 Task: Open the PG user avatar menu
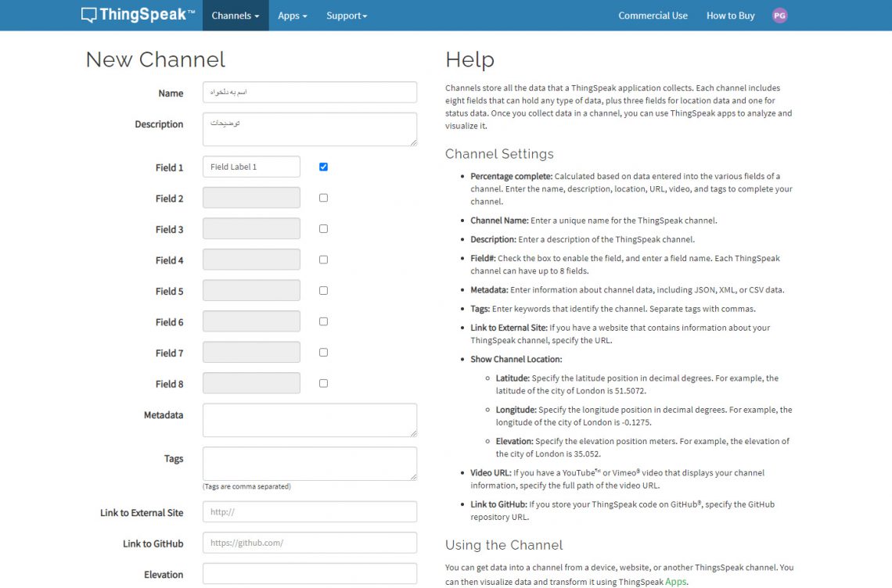click(x=779, y=16)
